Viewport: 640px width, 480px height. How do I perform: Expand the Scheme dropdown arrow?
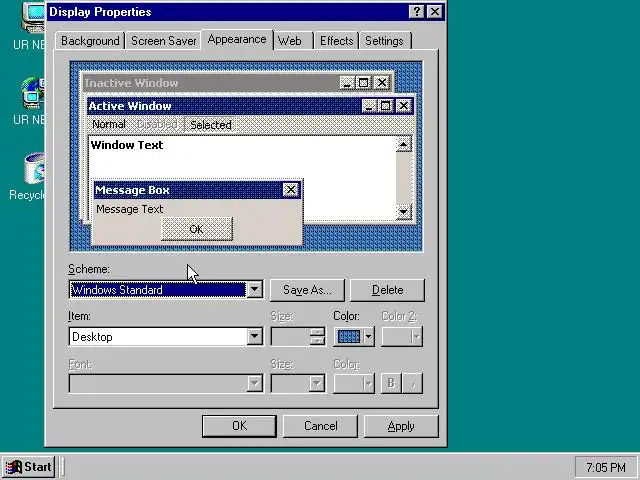coord(254,289)
